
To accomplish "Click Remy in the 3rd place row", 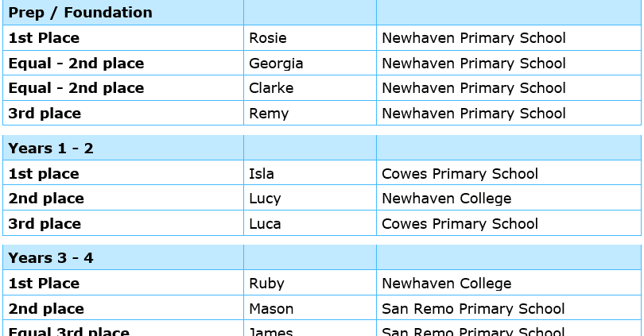I will point(269,114).
